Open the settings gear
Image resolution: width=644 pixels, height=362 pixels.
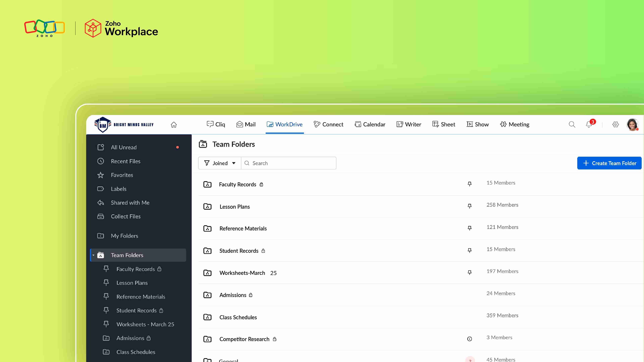click(x=615, y=124)
